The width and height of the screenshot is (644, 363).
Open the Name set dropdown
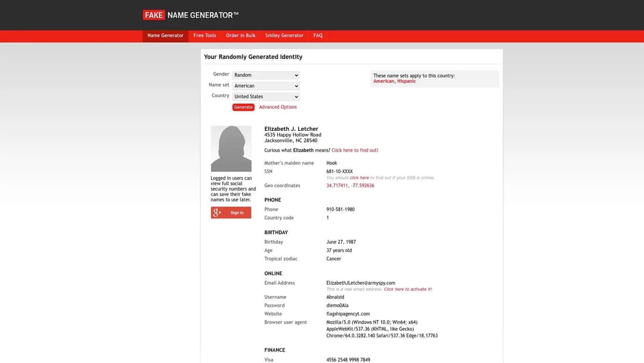(x=265, y=85)
